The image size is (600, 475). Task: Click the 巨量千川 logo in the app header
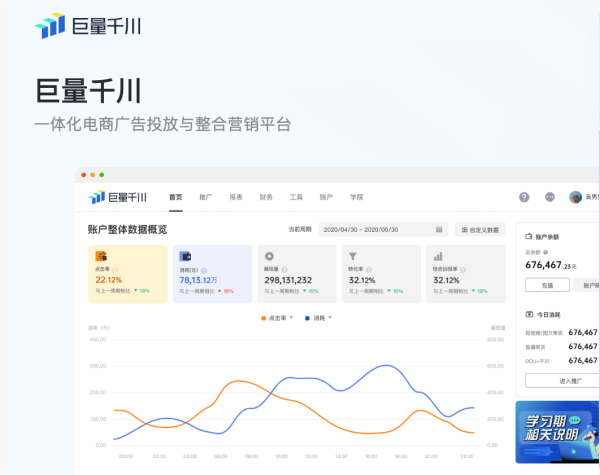(x=117, y=197)
